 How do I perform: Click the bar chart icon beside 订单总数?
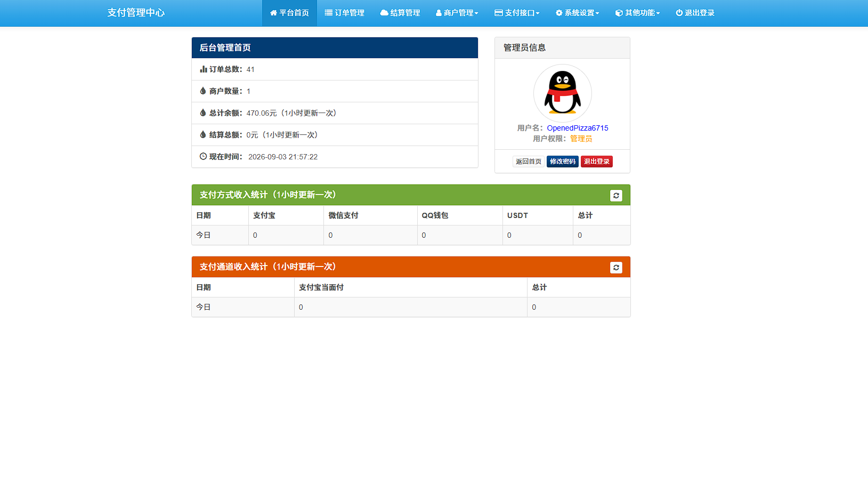point(203,69)
